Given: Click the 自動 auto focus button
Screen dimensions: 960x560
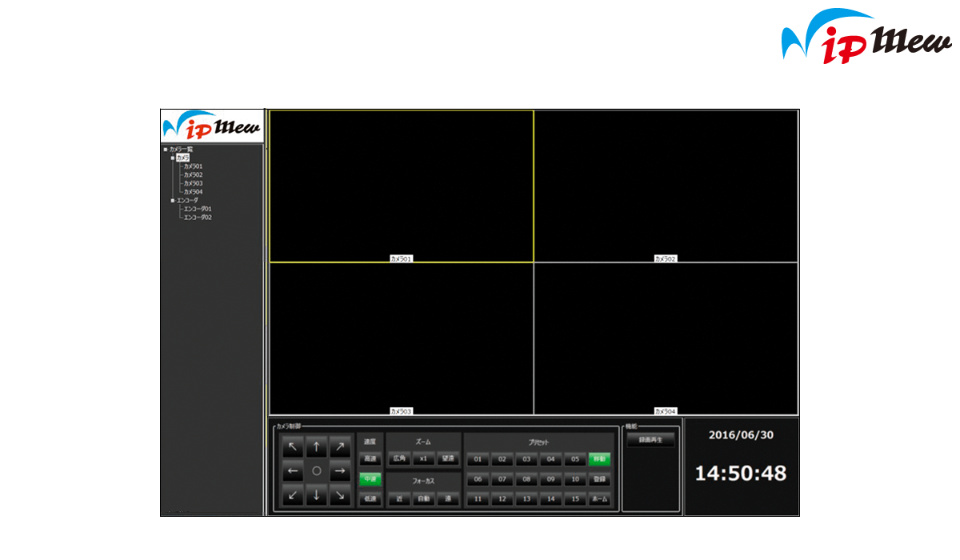Looking at the screenshot, I should 424,498.
